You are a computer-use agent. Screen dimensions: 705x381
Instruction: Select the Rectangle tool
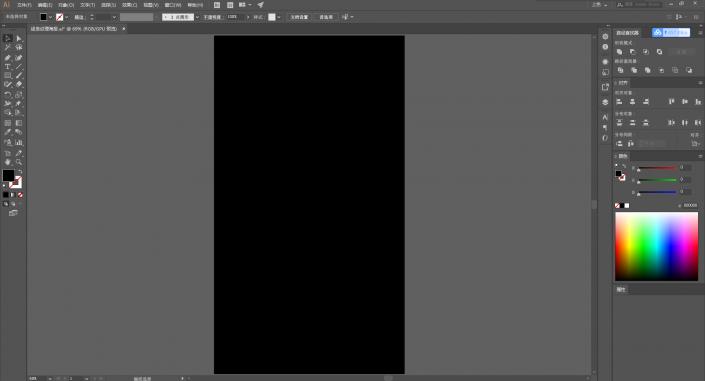click(8, 76)
